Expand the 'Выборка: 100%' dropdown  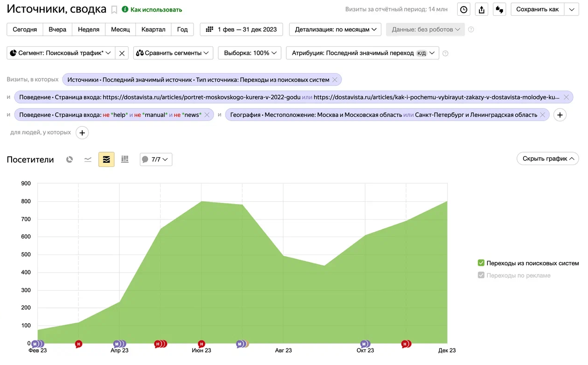tap(250, 53)
